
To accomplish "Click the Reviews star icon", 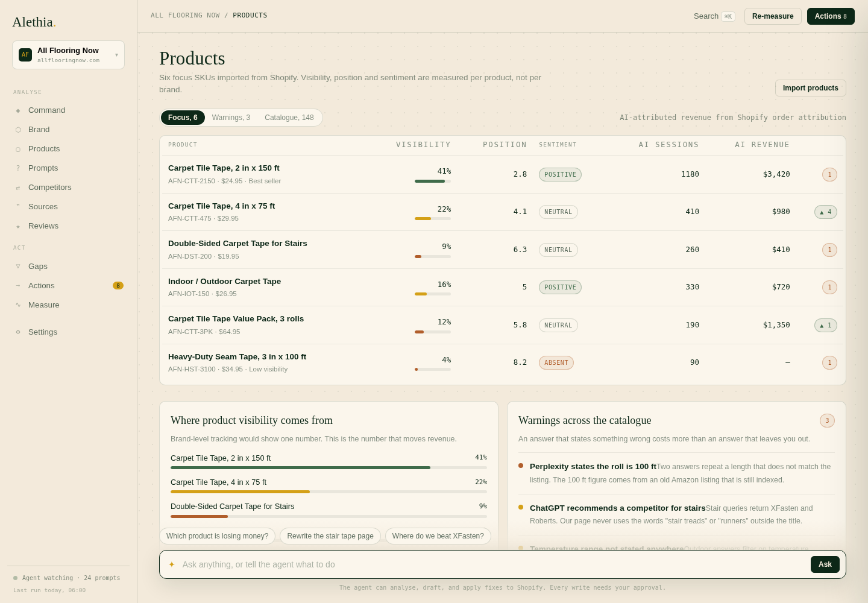I will (18, 226).
